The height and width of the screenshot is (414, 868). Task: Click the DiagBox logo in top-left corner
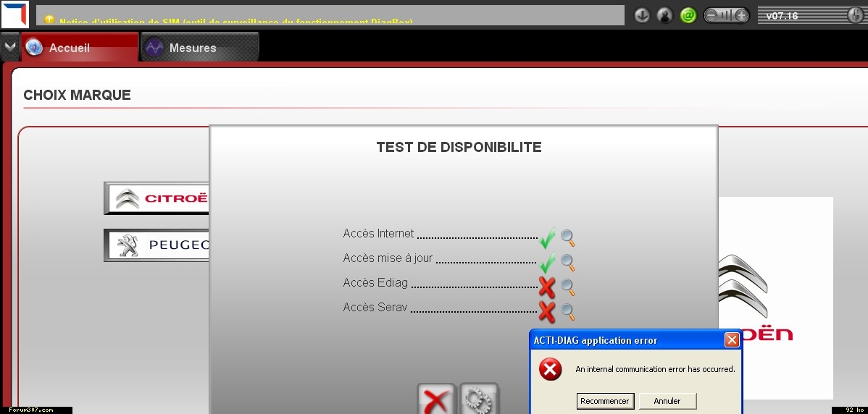click(14, 14)
